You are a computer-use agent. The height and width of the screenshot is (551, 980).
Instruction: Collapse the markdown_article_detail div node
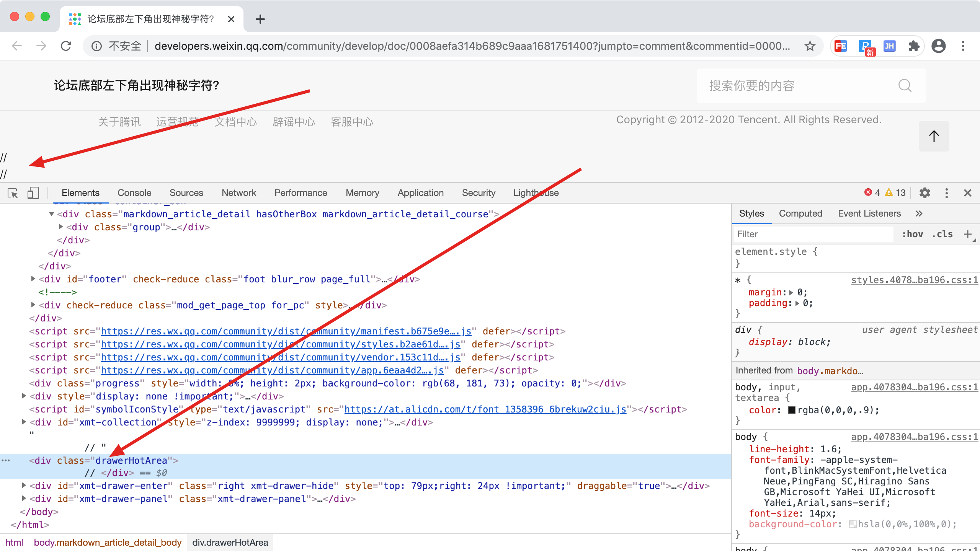[52, 214]
